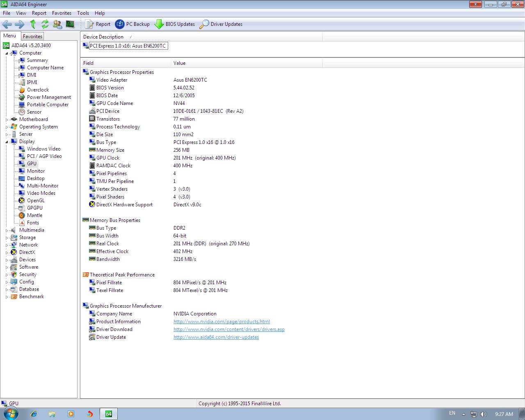The height and width of the screenshot is (420, 525).
Task: Click the Forward navigation arrow icon
Action: (x=20, y=24)
